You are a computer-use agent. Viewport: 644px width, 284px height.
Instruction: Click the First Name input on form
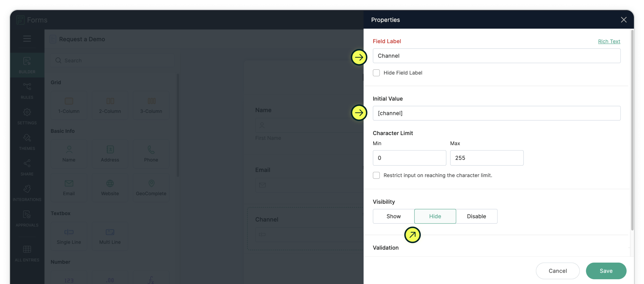coord(309,125)
